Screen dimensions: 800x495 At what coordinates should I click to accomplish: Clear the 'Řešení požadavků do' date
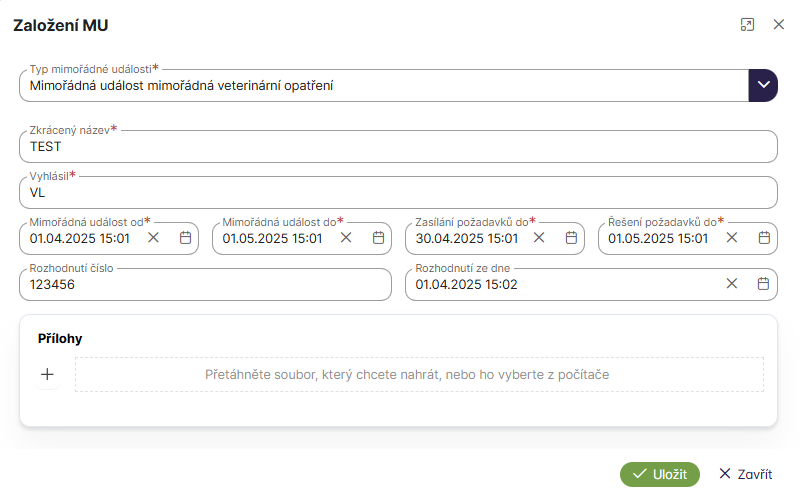coord(732,238)
